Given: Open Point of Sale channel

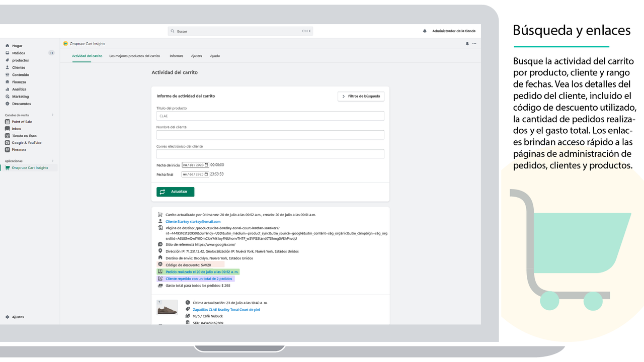Looking at the screenshot, I should (x=22, y=122).
